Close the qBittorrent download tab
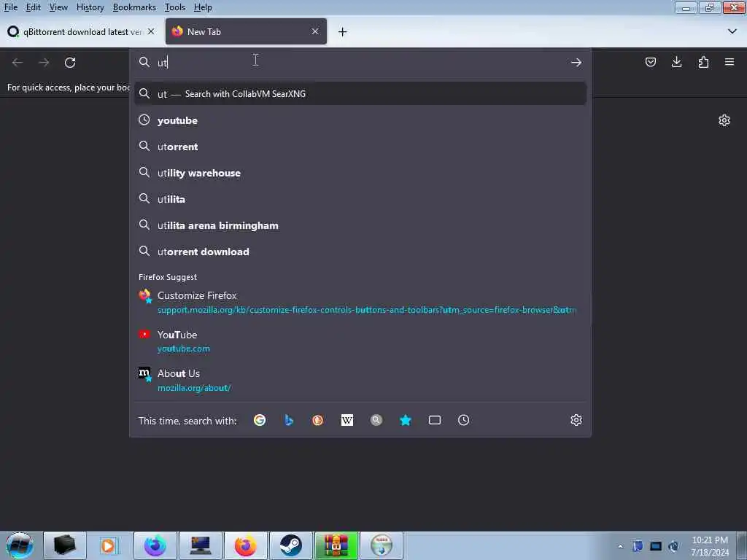 (151, 31)
